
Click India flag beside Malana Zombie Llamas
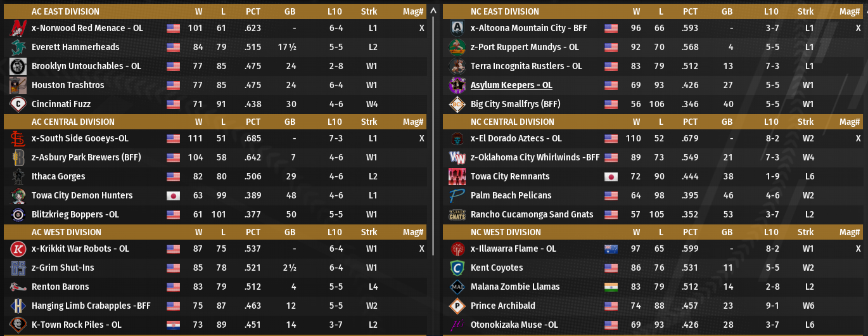611,287
